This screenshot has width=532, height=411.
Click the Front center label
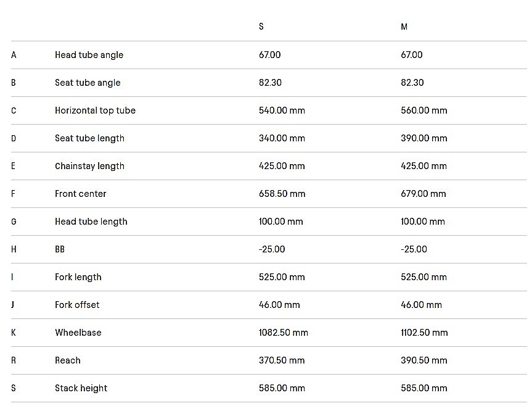coord(80,194)
